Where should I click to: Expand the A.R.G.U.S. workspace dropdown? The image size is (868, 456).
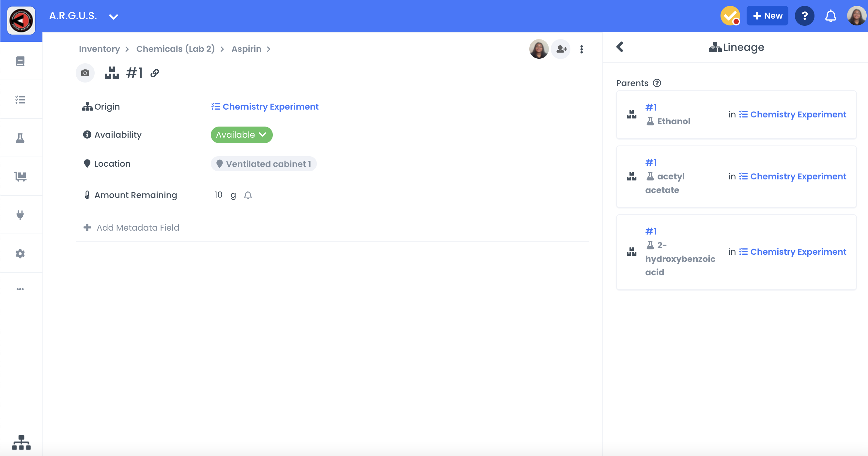point(114,17)
